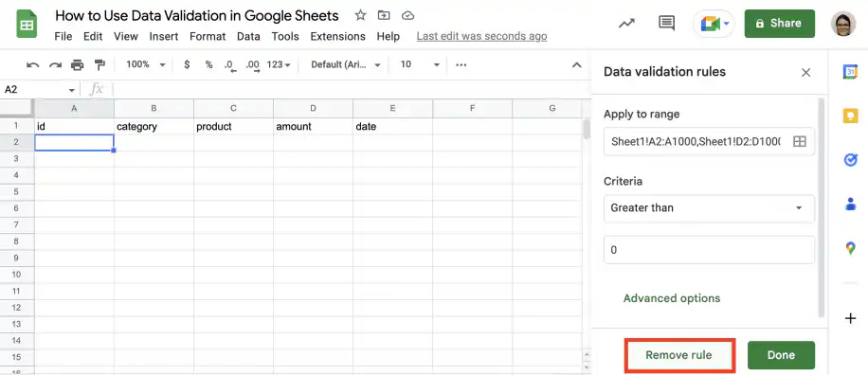Get add-ons with the plus icon

click(x=850, y=318)
